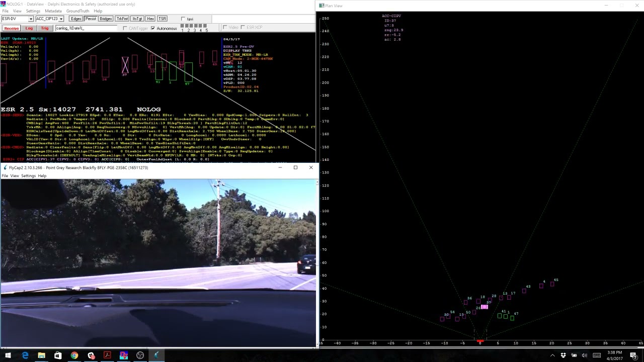Image resolution: width=644 pixels, height=362 pixels.
Task: Click indicator box number 1
Action: [183, 26]
